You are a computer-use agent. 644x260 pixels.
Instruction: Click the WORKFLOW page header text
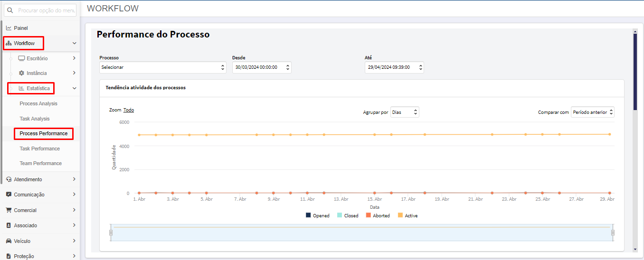click(113, 9)
